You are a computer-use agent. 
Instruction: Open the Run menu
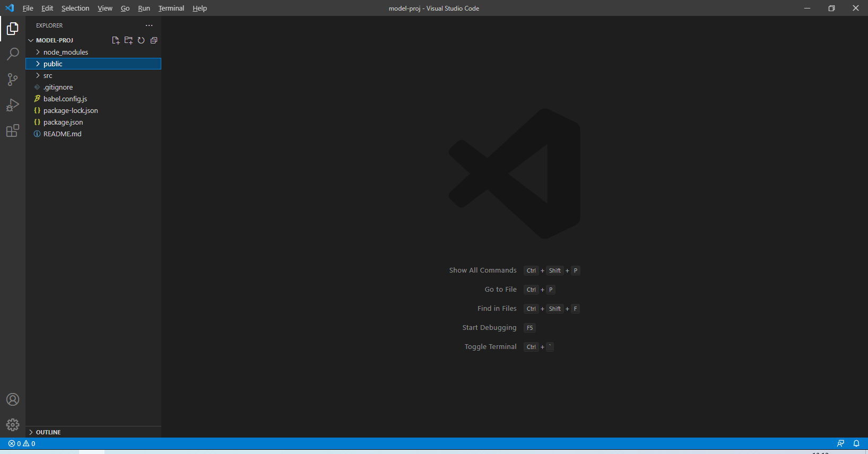[x=144, y=8]
